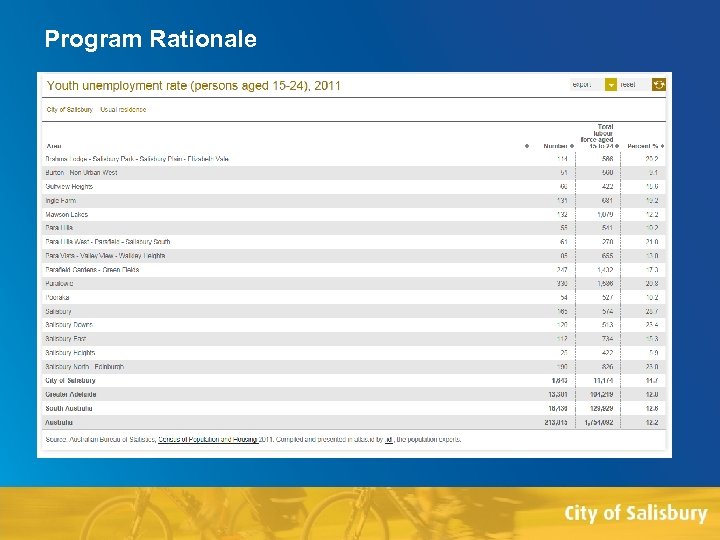Click the Brahma Lodge - Salisbury Park row
Viewport: 720px width, 540px height.
pyautogui.click(x=354, y=159)
